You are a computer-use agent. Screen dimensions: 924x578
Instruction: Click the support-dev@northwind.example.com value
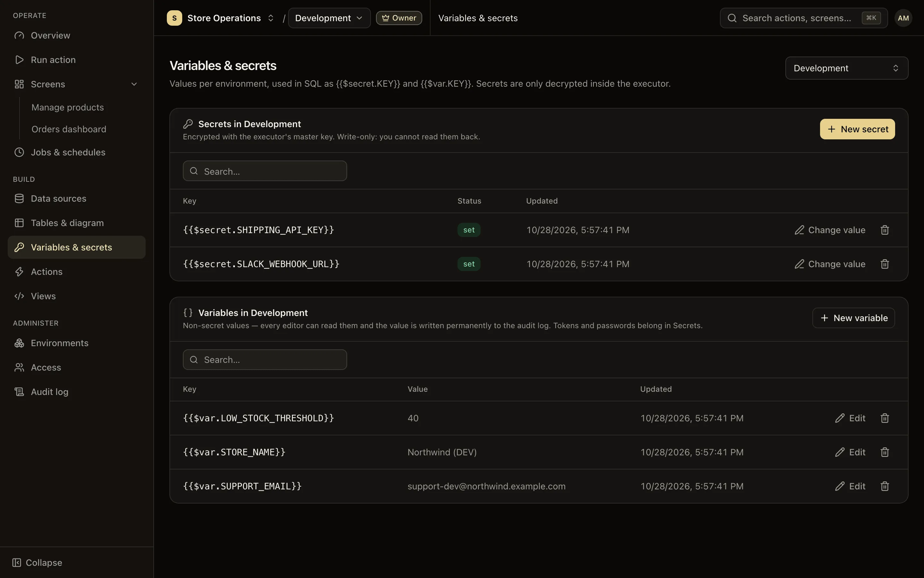tap(486, 486)
